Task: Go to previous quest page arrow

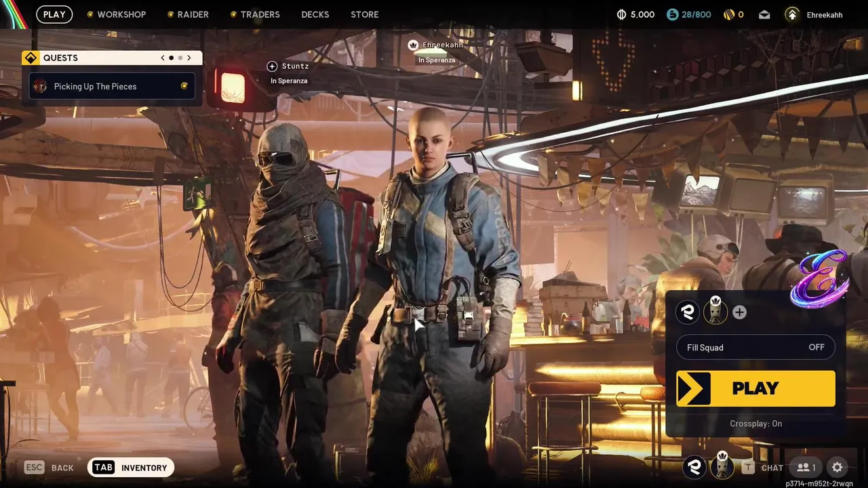Action: 163,58
